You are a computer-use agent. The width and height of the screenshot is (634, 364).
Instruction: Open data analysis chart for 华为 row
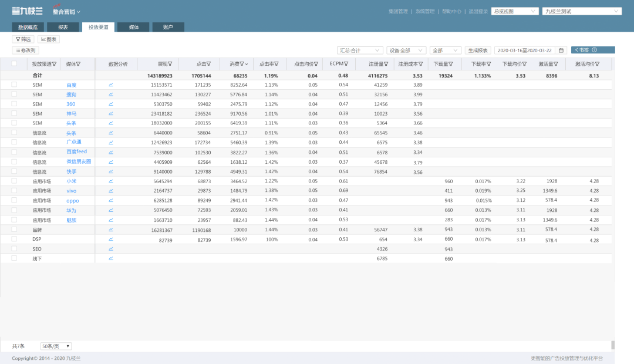pos(111,210)
